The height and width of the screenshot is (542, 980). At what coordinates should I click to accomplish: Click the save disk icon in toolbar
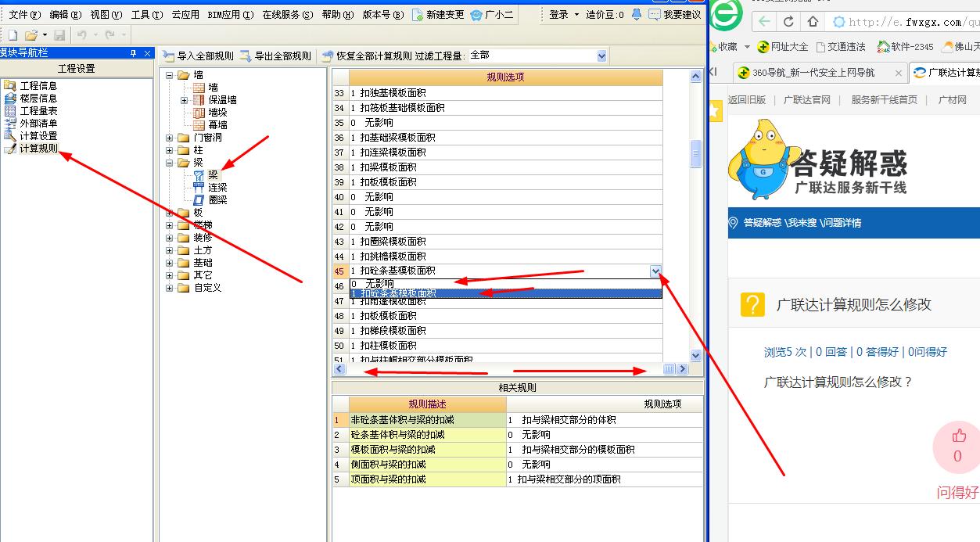point(59,35)
